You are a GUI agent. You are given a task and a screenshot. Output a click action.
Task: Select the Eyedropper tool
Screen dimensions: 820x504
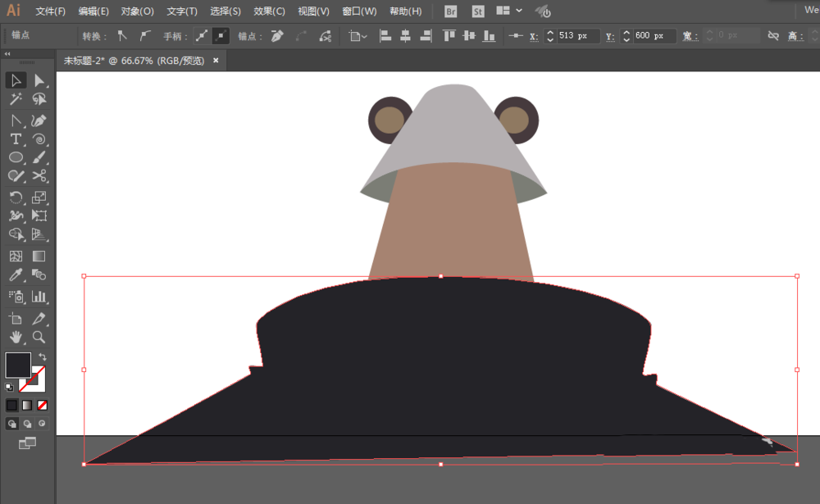pos(16,275)
